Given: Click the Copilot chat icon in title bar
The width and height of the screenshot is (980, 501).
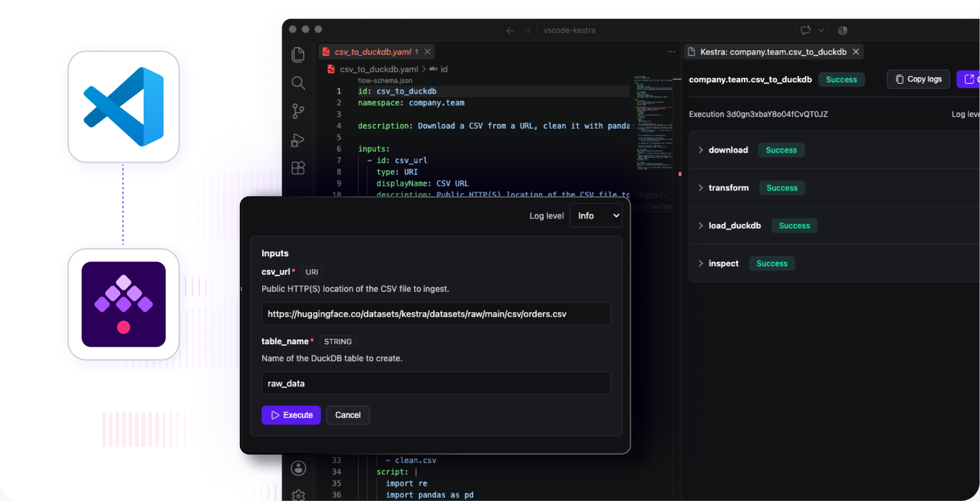Looking at the screenshot, I should (x=806, y=30).
